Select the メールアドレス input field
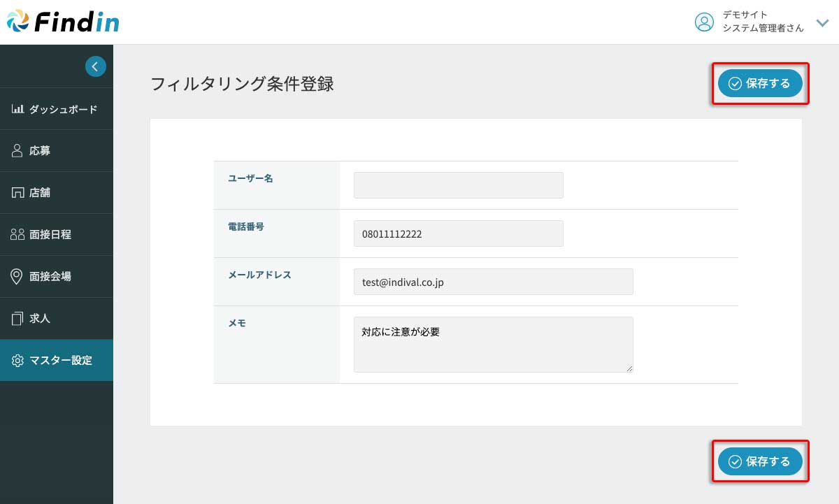The width and height of the screenshot is (839, 504). tap(493, 282)
